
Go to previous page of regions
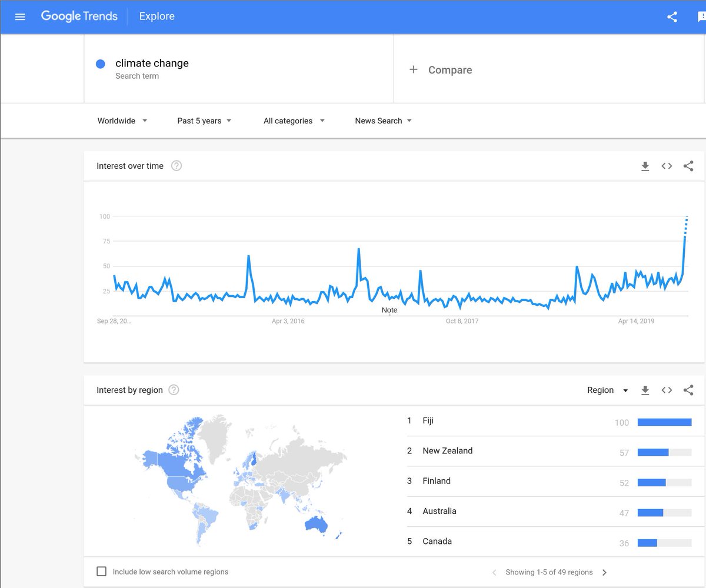[x=494, y=572]
